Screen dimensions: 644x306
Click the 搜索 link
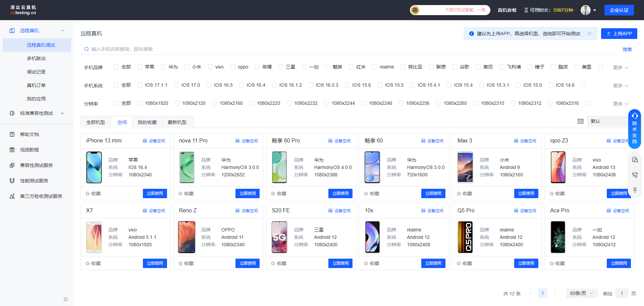(627, 49)
